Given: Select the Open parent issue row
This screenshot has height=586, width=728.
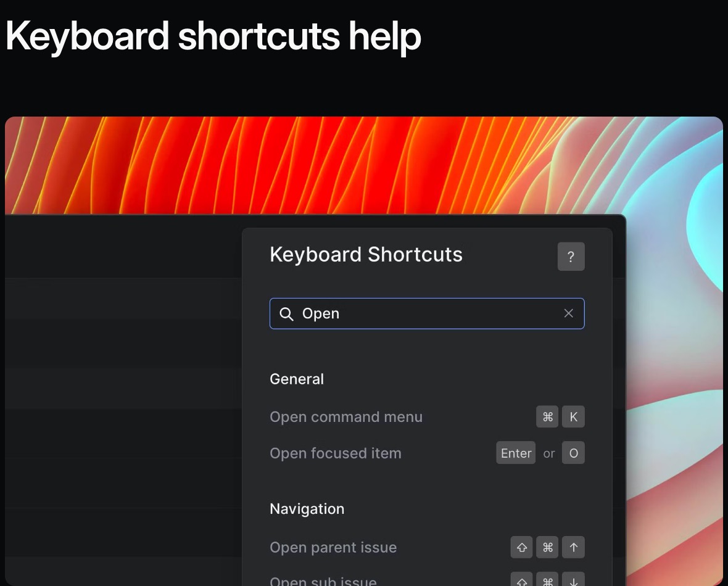Looking at the screenshot, I should tap(427, 547).
